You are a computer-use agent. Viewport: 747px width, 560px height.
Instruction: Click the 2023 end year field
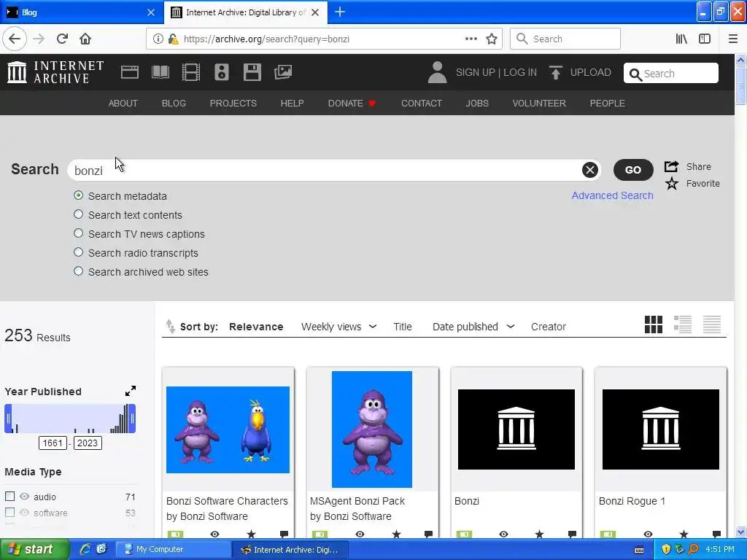(x=88, y=443)
